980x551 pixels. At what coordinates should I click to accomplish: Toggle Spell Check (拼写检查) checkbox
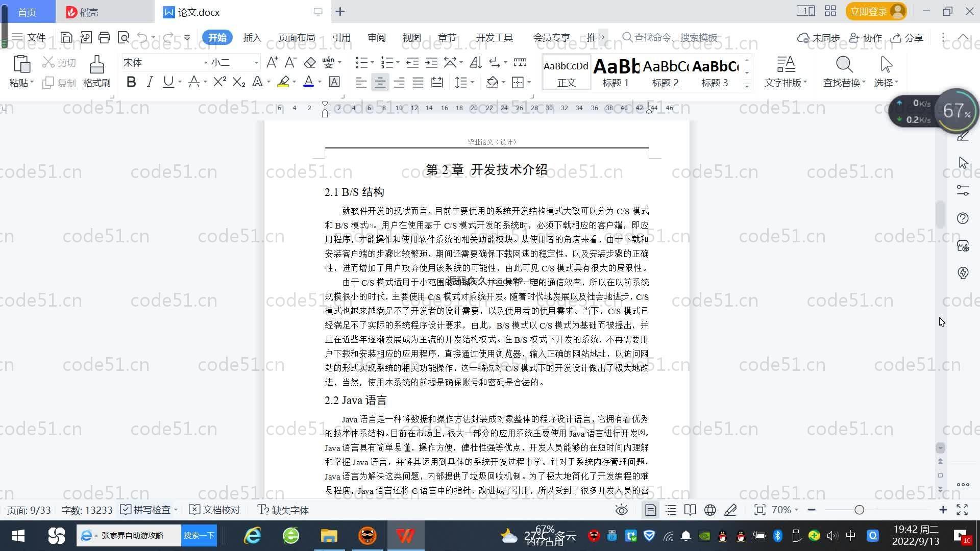(126, 510)
